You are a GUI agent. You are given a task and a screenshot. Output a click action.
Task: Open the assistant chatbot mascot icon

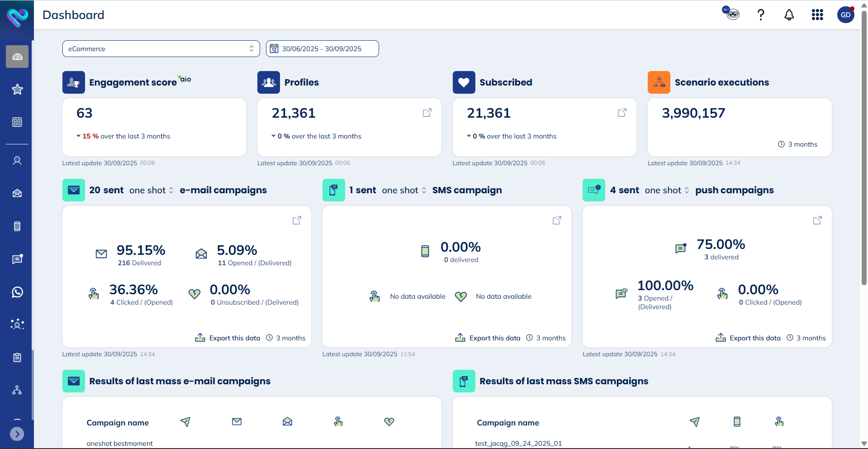(x=731, y=14)
